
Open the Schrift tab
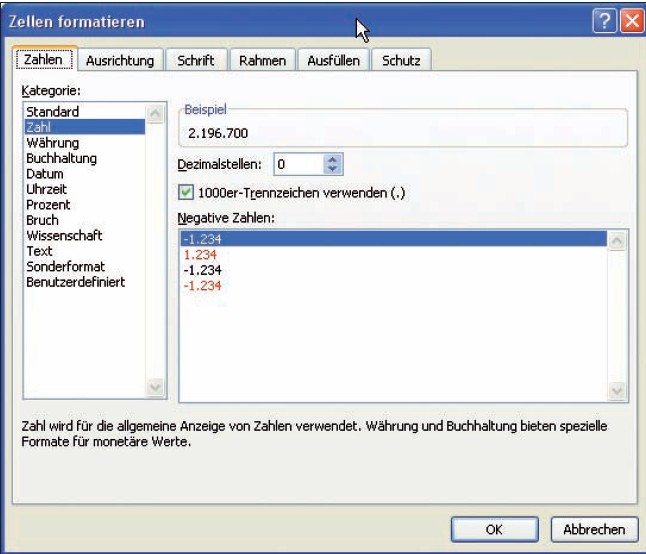point(196,61)
